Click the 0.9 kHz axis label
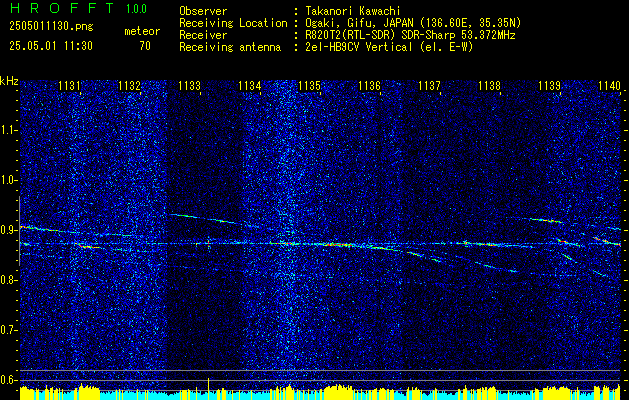Screen dimensions: 629x400 9,230
